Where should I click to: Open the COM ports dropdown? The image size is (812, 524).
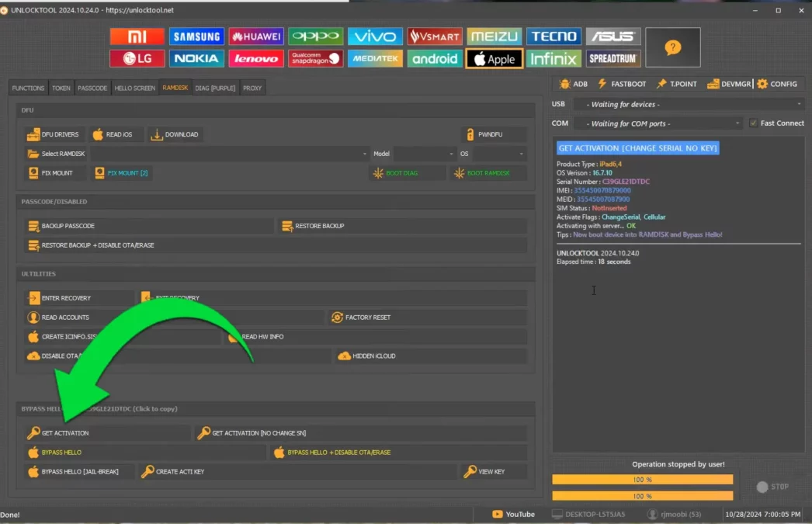coord(658,123)
